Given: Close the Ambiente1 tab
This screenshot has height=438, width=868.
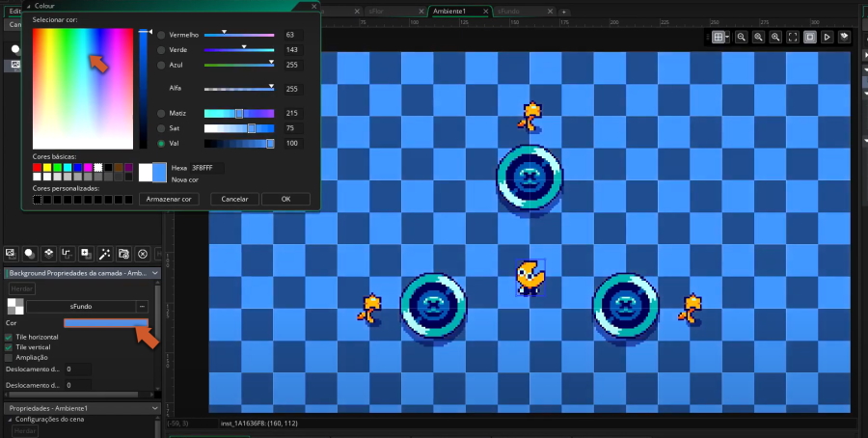Looking at the screenshot, I should 485,11.
